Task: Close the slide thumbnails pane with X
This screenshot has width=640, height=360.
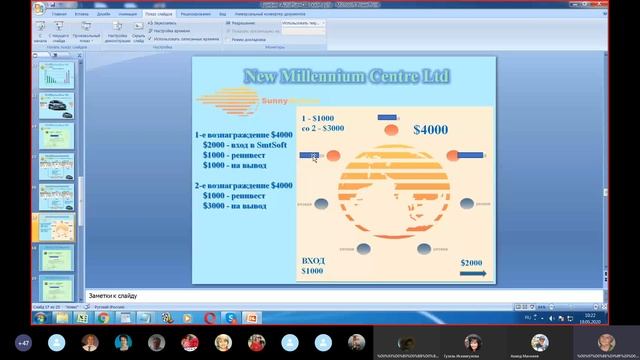Action: (79, 56)
